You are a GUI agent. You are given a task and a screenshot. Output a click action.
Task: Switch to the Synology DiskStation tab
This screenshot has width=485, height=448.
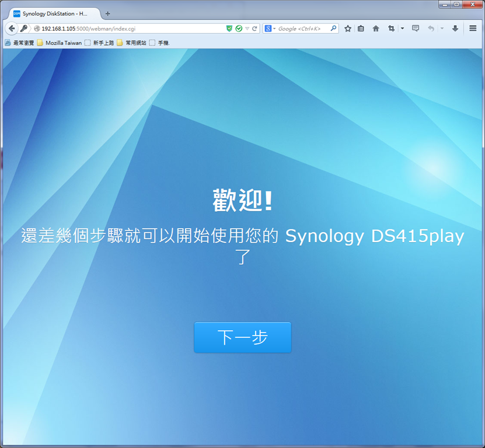point(54,13)
